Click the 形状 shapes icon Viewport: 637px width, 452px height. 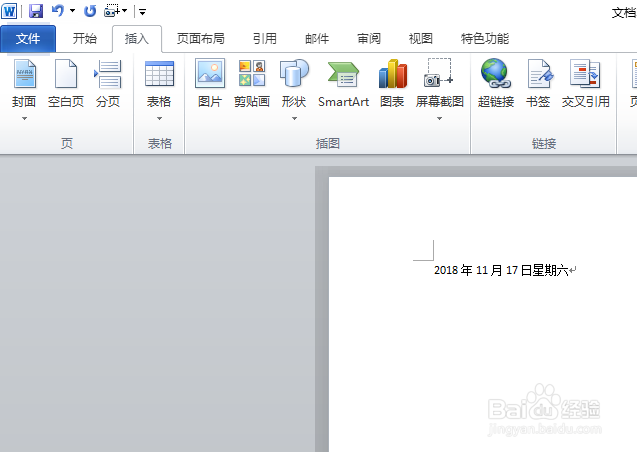click(294, 74)
